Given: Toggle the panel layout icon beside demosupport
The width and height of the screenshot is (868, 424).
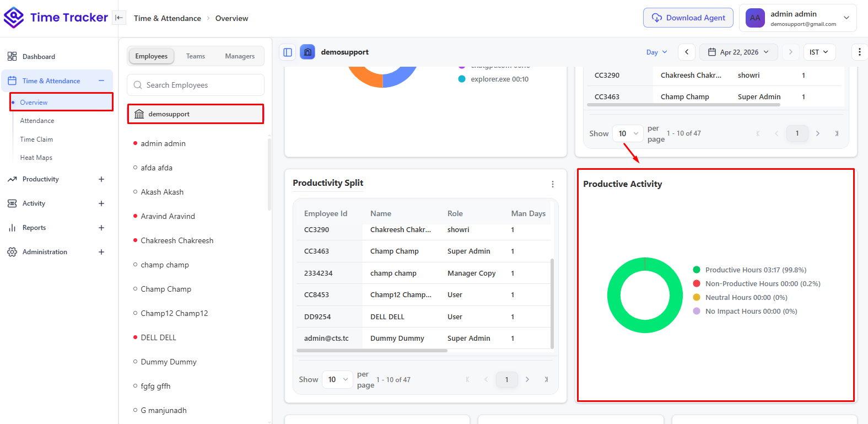Looking at the screenshot, I should click(288, 52).
